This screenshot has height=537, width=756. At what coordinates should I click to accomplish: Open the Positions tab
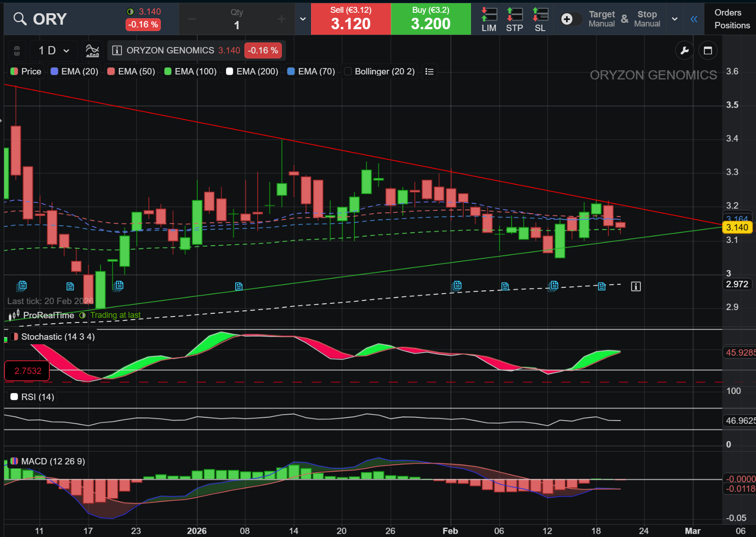coord(732,26)
